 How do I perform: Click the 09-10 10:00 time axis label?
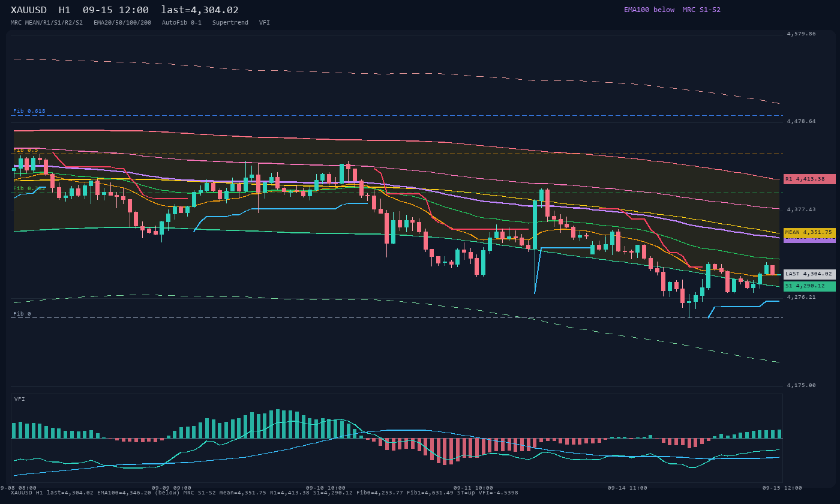[326, 488]
